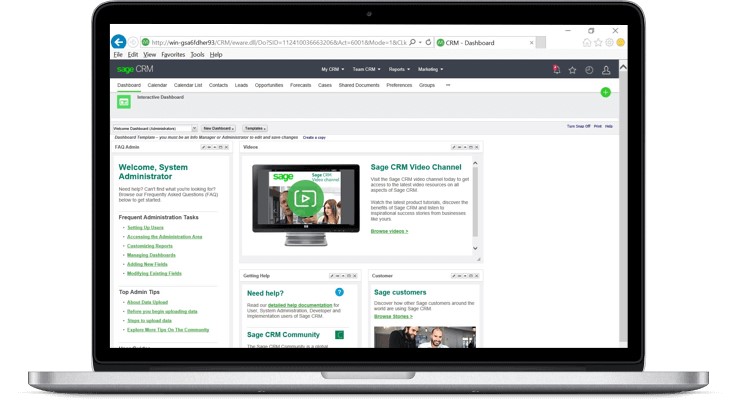
Task: Open the Shared Documents tab
Action: [359, 85]
